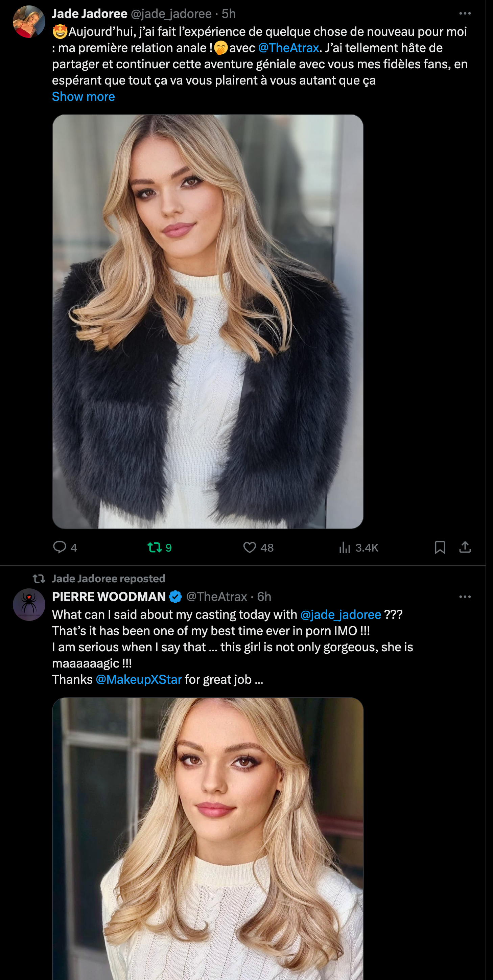Open the view analytics icon showing 3.4K
The width and height of the screenshot is (493, 980).
click(345, 547)
